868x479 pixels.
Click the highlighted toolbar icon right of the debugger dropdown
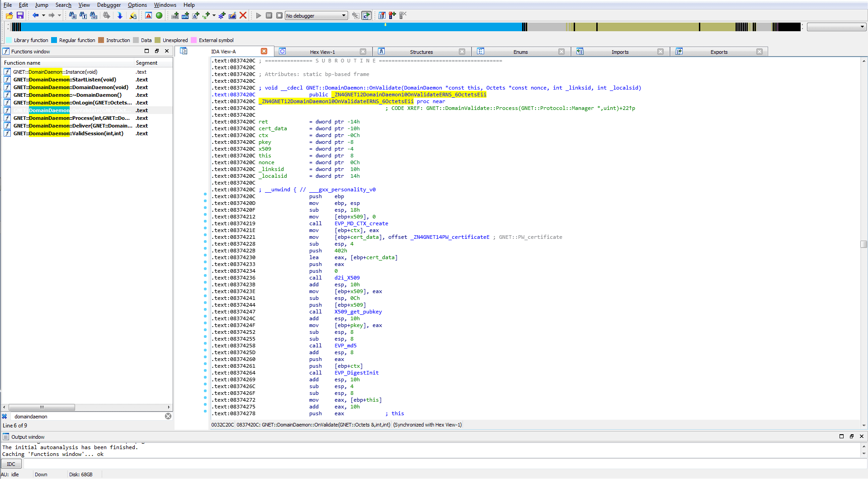pyautogui.click(x=367, y=15)
